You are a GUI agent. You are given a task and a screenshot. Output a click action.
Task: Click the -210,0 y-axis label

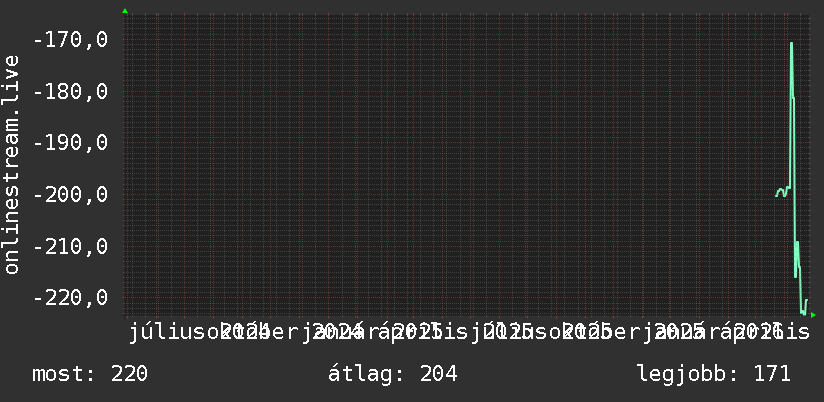(70, 246)
